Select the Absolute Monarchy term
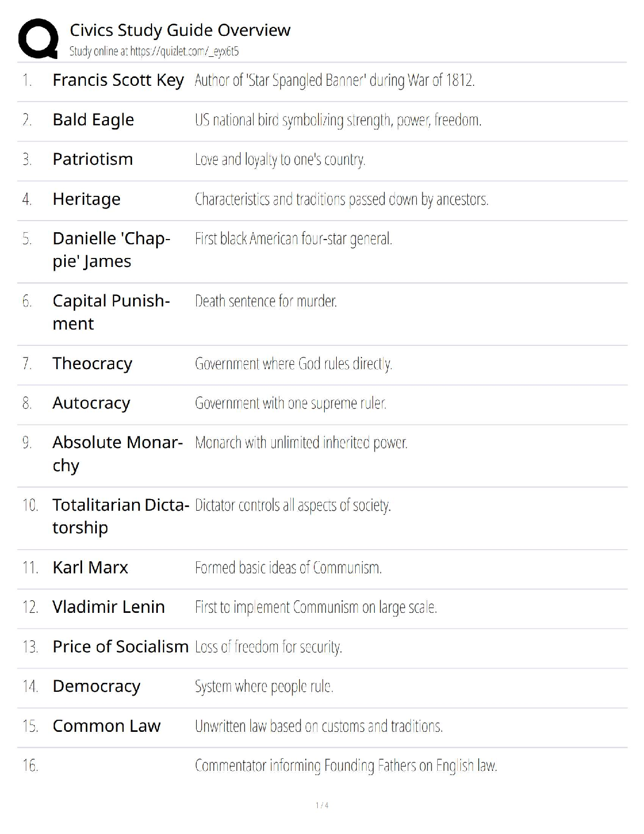 [x=117, y=453]
